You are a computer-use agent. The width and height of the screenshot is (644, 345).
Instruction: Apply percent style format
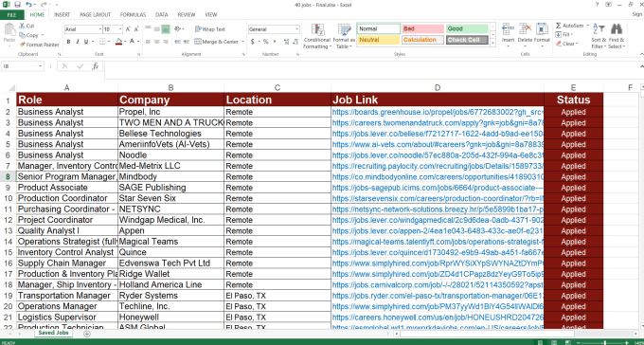tap(266, 42)
